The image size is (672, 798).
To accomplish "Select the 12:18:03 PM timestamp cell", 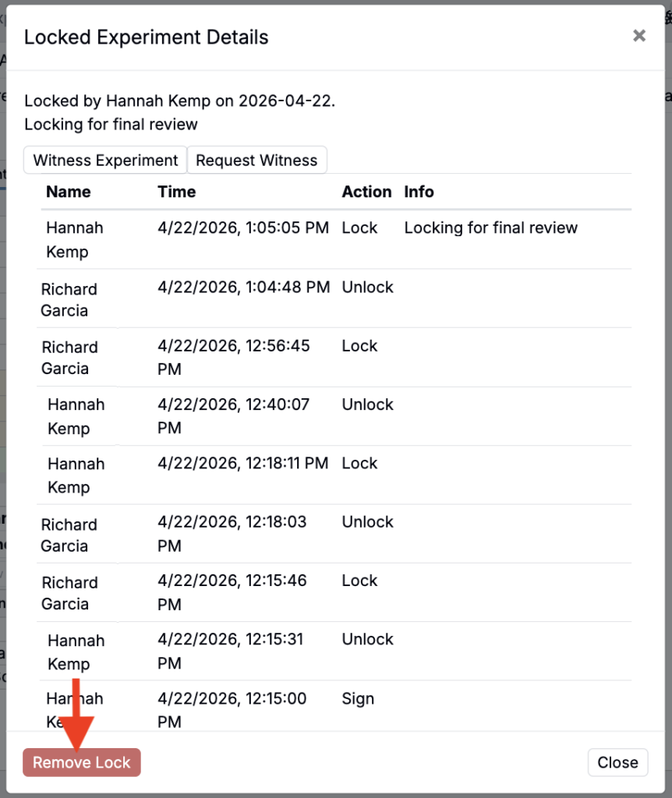I will click(x=234, y=534).
